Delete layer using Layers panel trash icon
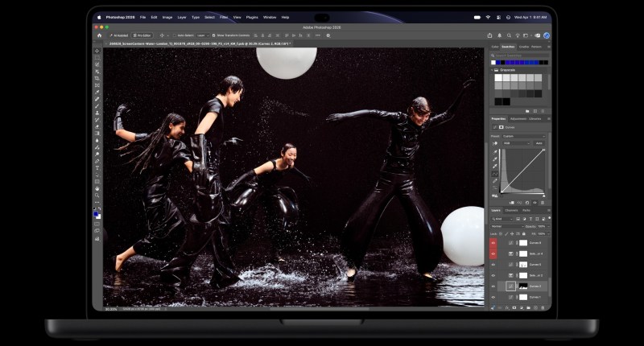Screen dimensions: 644x346 [x=543, y=308]
